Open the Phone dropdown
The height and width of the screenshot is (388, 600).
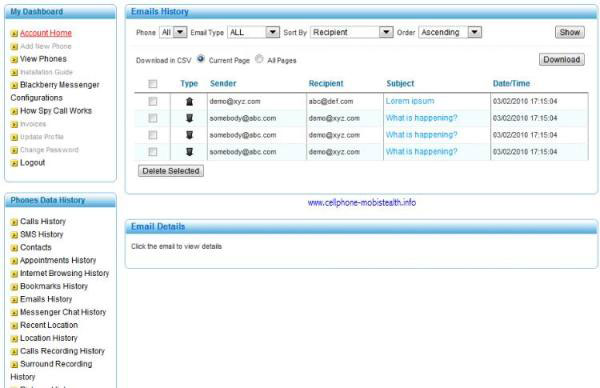pos(173,32)
